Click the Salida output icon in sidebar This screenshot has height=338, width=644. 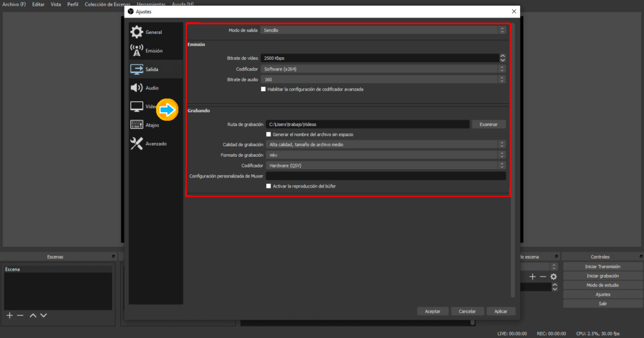[136, 69]
